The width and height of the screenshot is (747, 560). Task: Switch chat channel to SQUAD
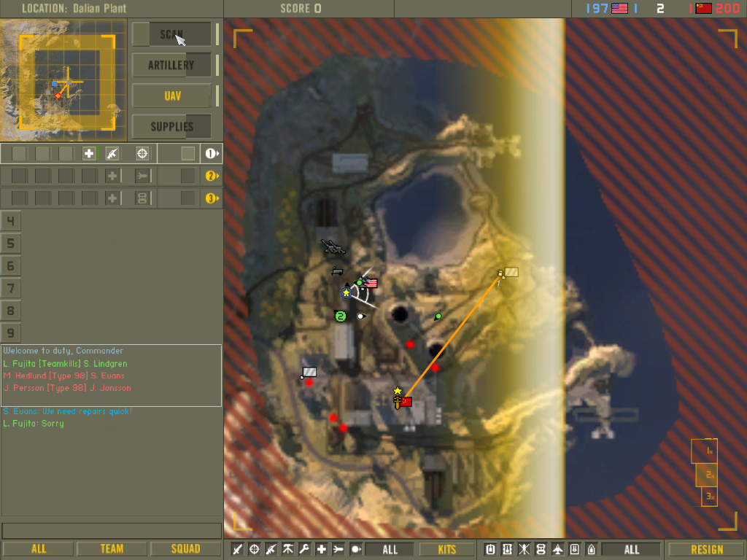(185, 549)
